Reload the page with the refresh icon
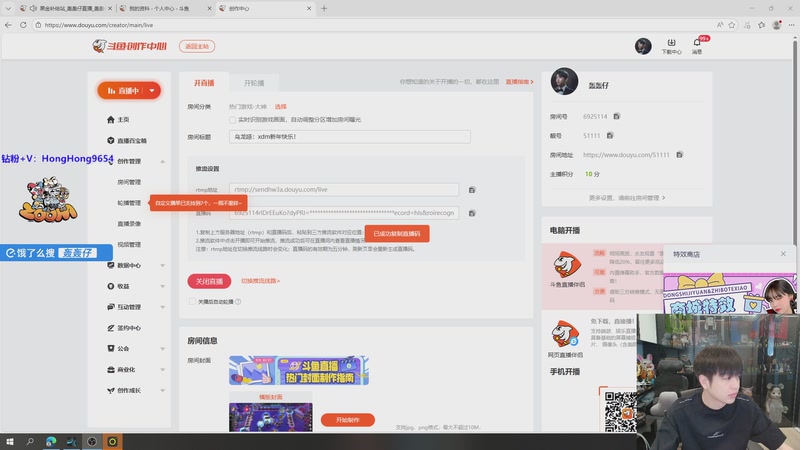 23,24
